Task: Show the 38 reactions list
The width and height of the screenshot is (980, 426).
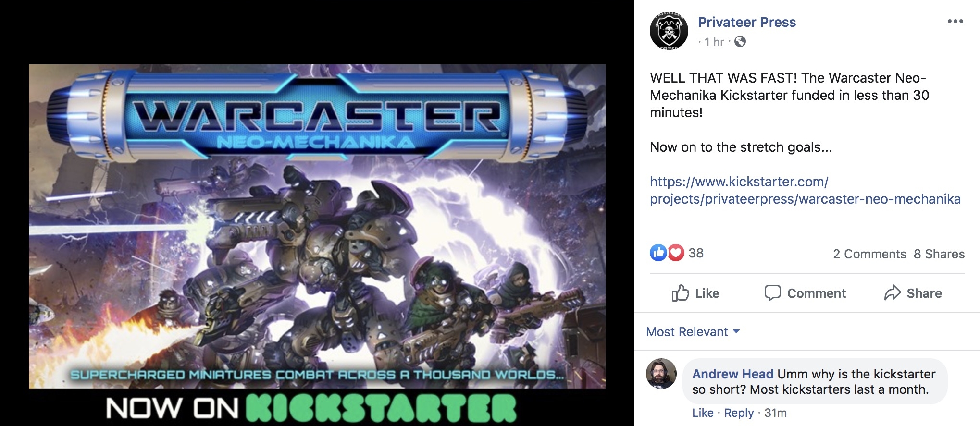Action: (696, 253)
